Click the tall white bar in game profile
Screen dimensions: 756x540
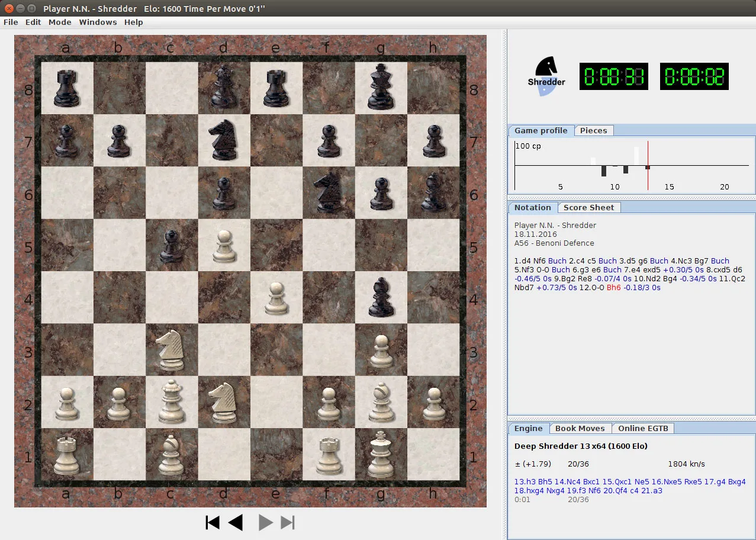637,156
